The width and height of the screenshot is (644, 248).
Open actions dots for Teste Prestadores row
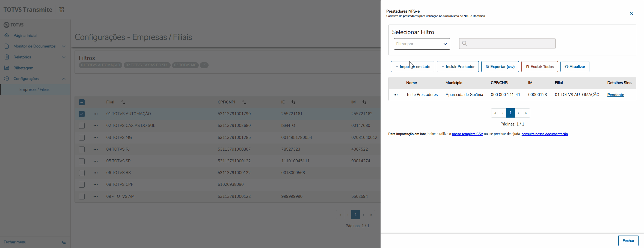(396, 95)
